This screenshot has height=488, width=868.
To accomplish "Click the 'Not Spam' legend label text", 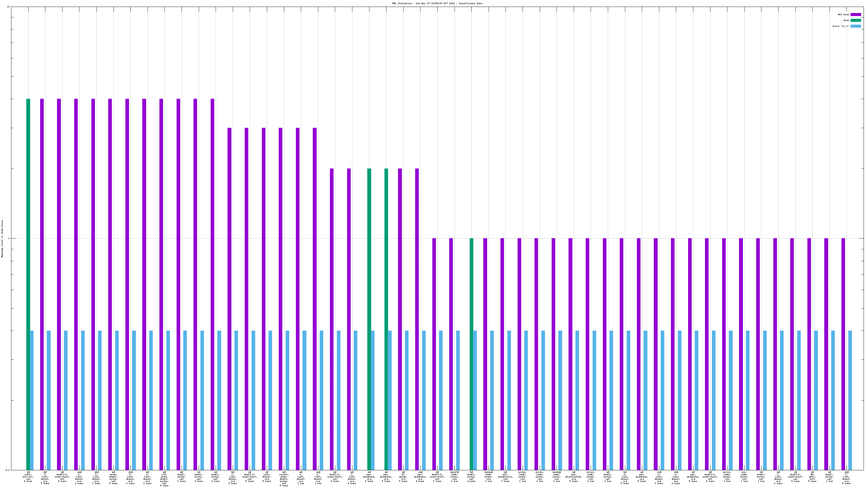I will tap(843, 14).
